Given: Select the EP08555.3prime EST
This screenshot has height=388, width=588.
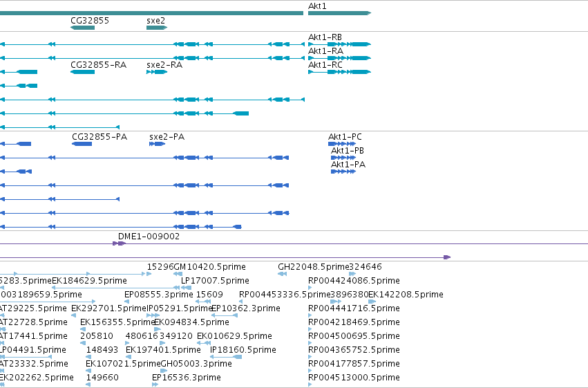Looking at the screenshot, I should 126,302.
